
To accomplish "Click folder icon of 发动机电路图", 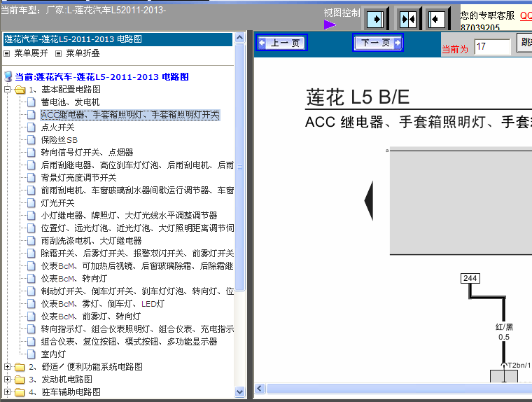I will point(20,380).
